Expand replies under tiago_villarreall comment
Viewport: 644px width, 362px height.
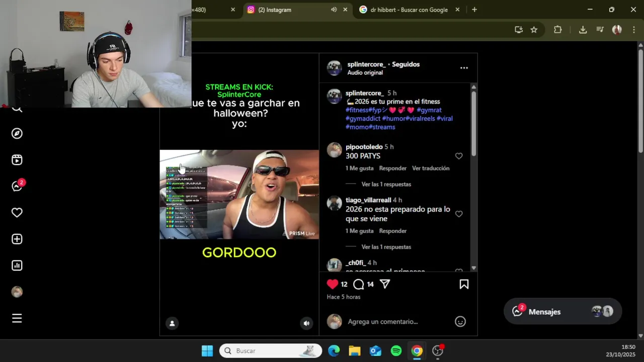386,247
